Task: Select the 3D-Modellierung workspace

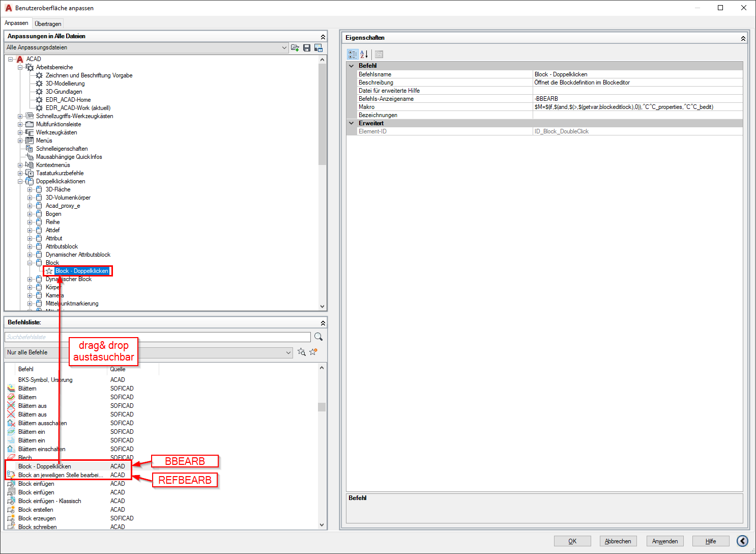Action: click(x=65, y=84)
